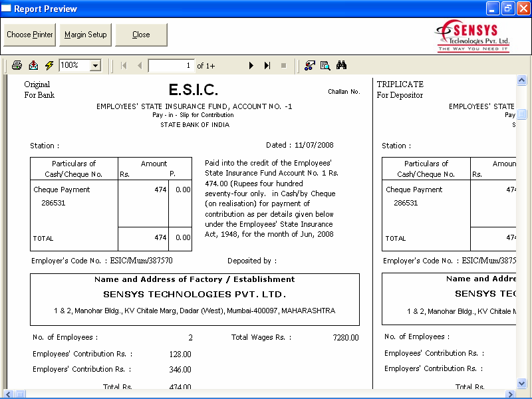This screenshot has width=532, height=399.
Task: Click 'Deposited by :' label
Action: (252, 261)
